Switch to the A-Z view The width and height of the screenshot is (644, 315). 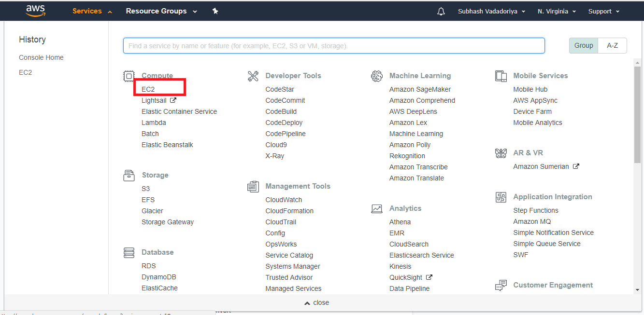(x=613, y=45)
